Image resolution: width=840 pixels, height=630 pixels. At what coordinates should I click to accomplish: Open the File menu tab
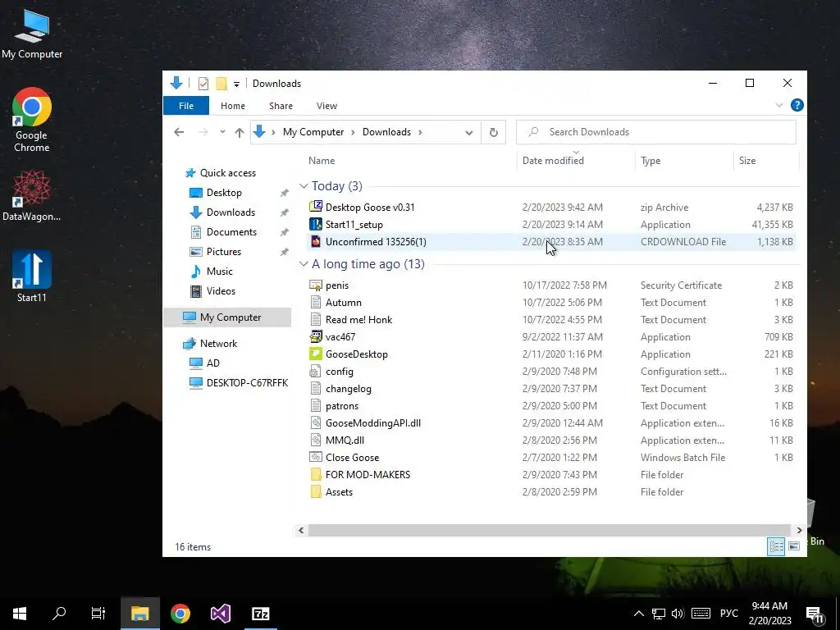click(186, 106)
